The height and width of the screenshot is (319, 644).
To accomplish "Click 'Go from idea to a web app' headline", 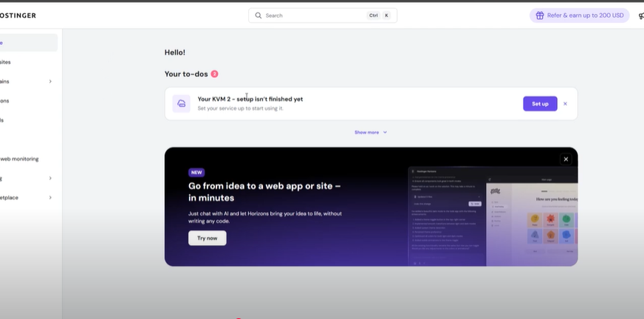I will [x=264, y=192].
